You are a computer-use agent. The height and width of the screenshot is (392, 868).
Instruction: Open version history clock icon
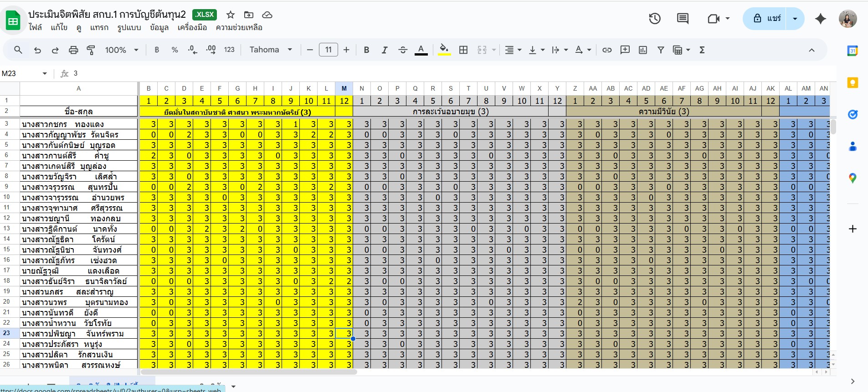coord(655,19)
